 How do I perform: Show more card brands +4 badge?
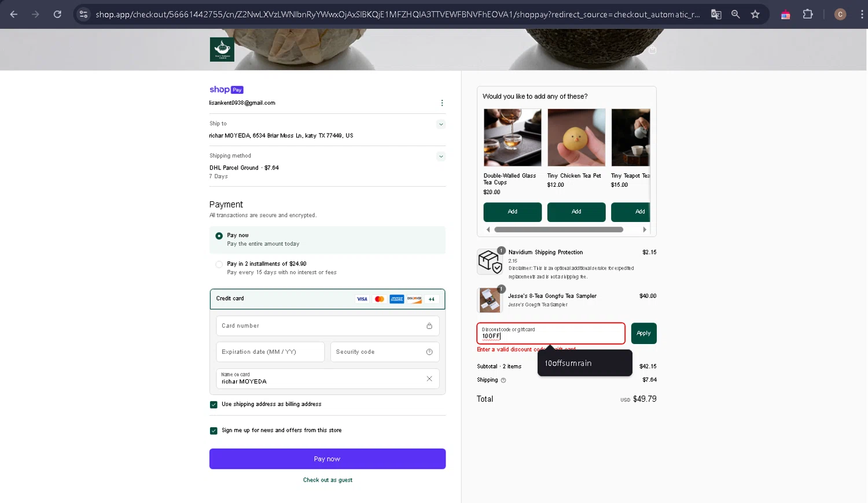tap(432, 299)
